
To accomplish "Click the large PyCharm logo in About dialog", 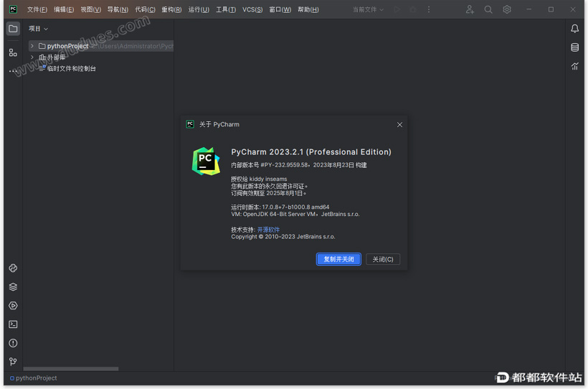I will click(x=206, y=161).
